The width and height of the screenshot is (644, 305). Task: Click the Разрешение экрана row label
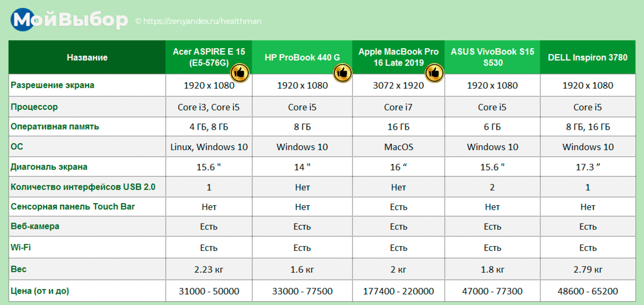click(x=53, y=85)
